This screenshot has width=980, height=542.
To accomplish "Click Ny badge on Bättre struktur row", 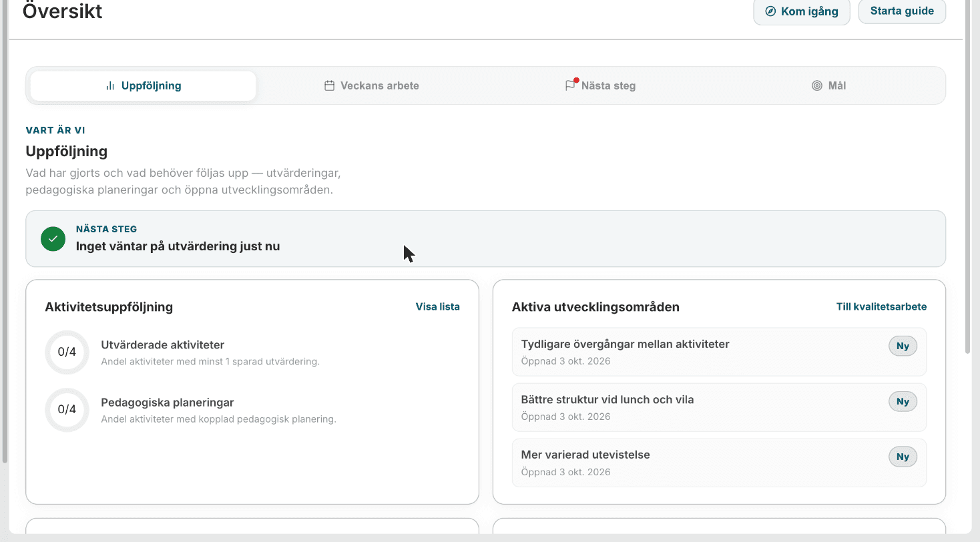I will coord(903,402).
